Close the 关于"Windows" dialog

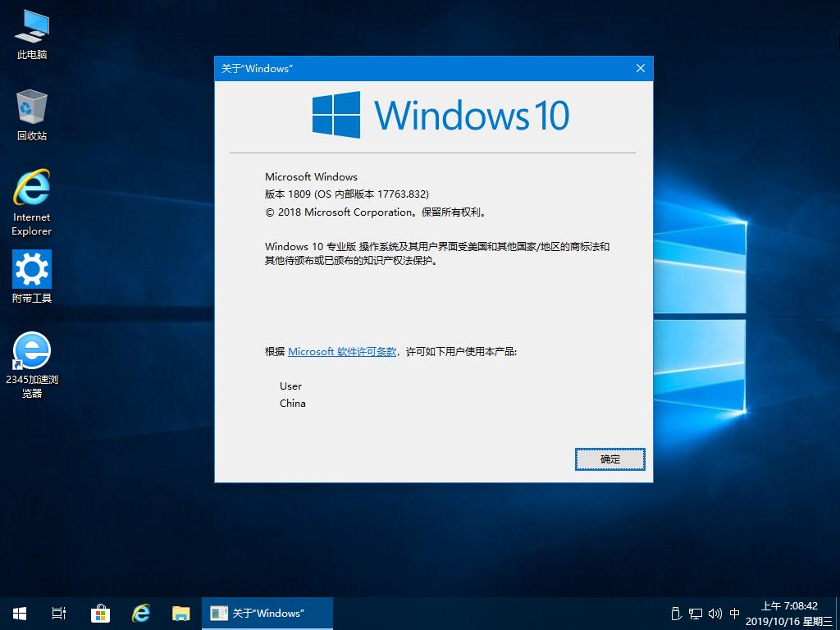[x=640, y=69]
